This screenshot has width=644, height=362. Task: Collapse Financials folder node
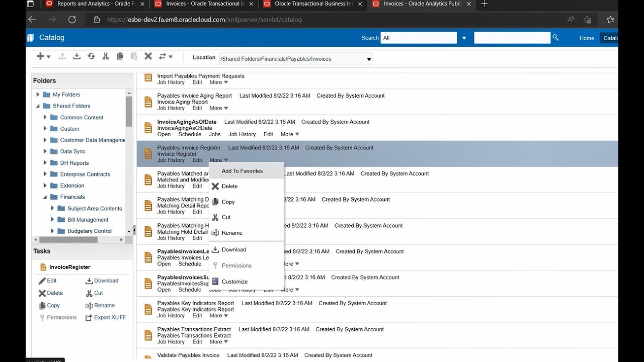tap(45, 197)
